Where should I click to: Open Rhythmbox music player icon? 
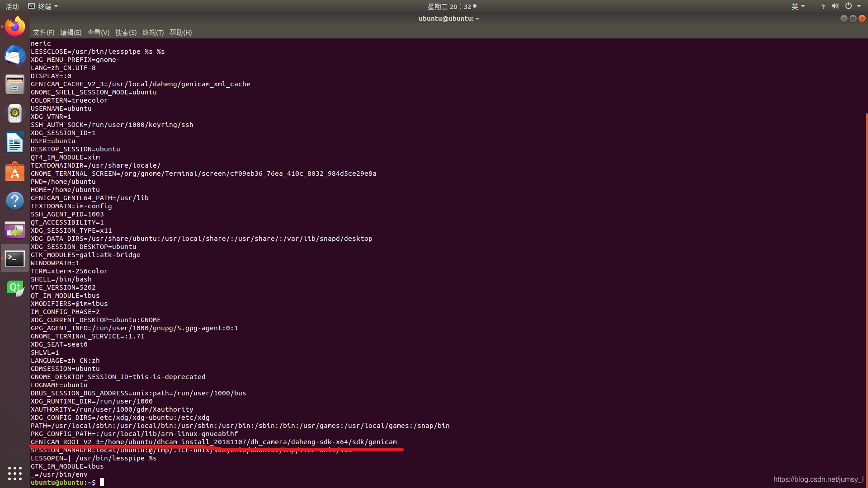coord(15,113)
